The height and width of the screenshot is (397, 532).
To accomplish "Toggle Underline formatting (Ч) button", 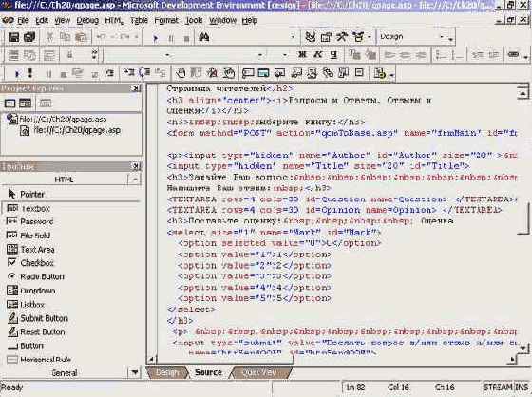I will tap(333, 55).
